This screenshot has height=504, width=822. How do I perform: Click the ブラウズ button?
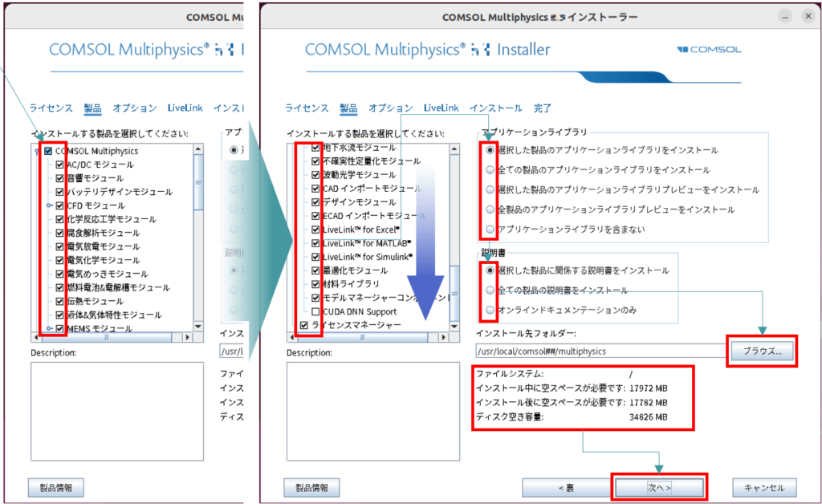761,351
